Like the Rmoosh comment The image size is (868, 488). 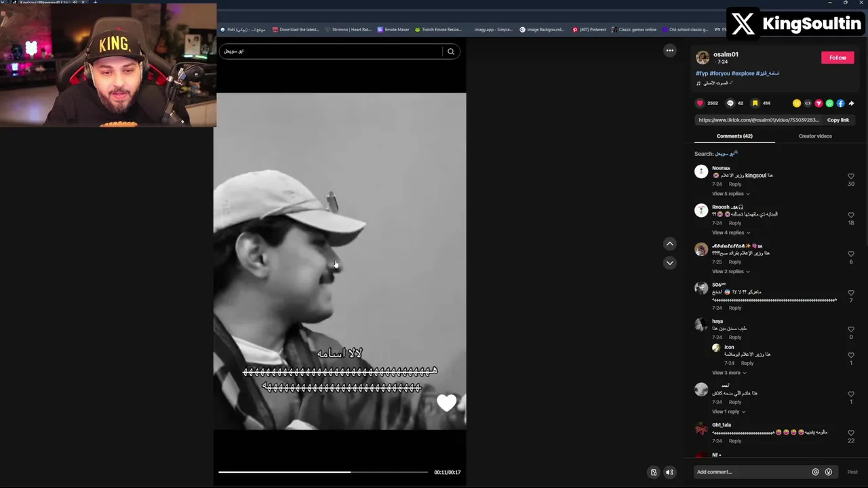[851, 215]
